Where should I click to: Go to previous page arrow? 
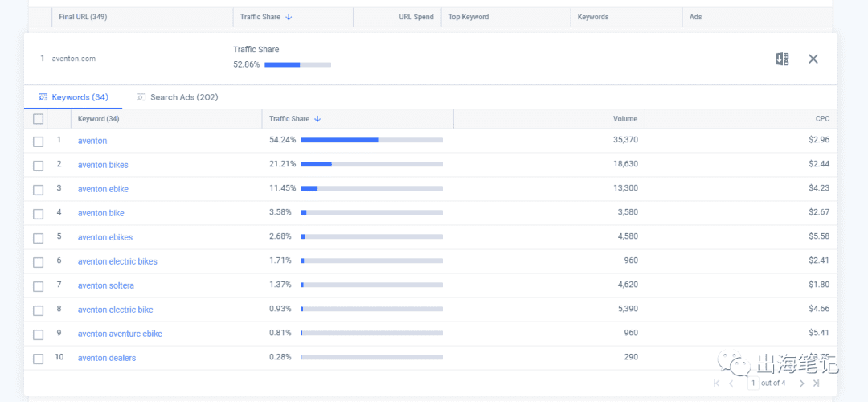(731, 383)
